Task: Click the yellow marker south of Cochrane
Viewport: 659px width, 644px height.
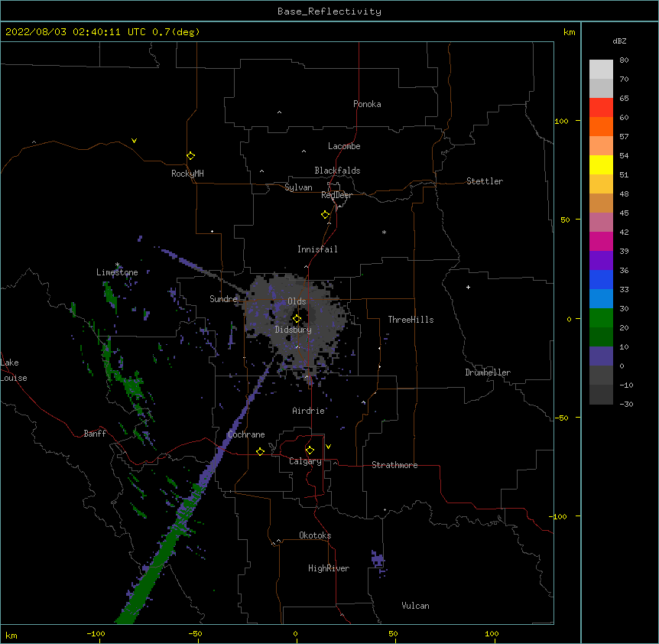Action: tap(260, 451)
